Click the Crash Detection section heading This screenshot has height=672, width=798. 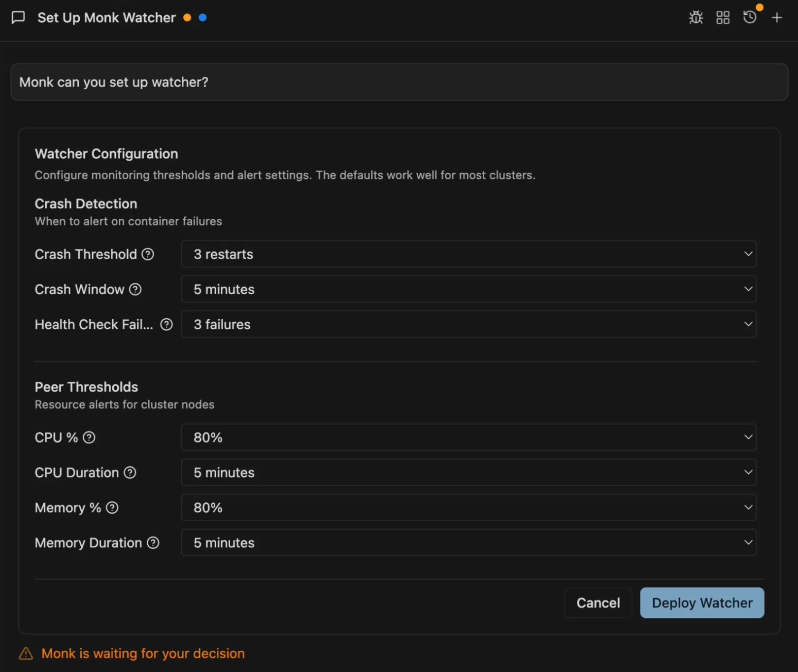pyautogui.click(x=86, y=203)
